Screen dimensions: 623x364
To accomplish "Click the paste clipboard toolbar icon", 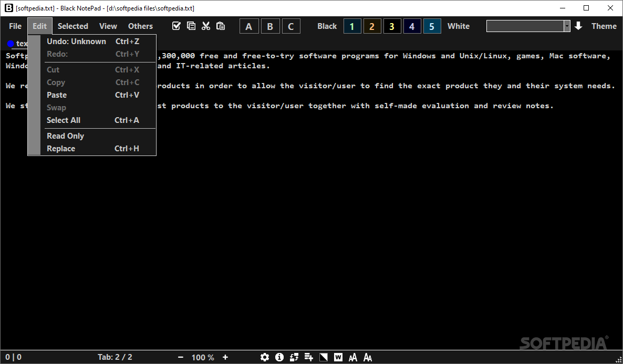I will (221, 26).
